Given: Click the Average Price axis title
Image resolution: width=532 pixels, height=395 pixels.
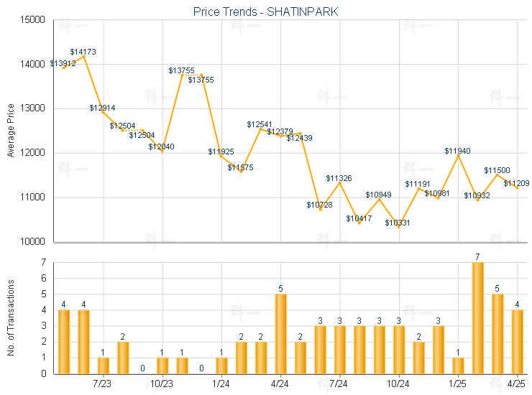Looking at the screenshot, I should (x=11, y=131).
